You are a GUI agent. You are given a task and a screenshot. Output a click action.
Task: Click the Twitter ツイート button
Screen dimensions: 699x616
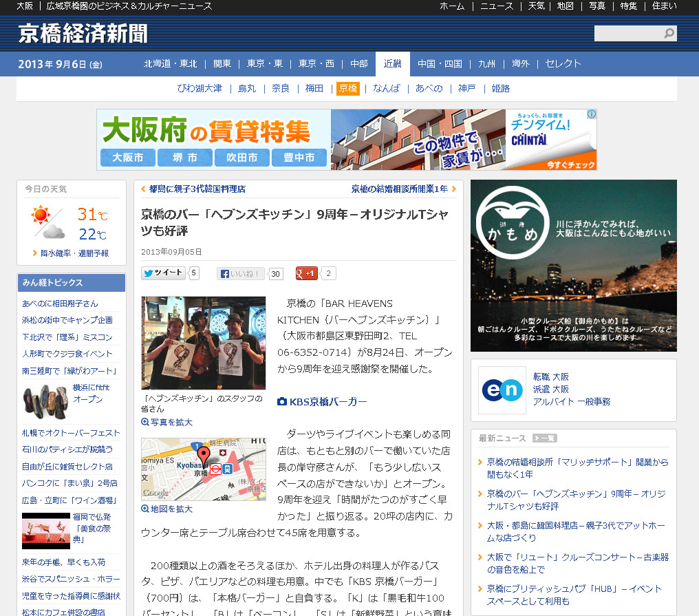[x=163, y=273]
